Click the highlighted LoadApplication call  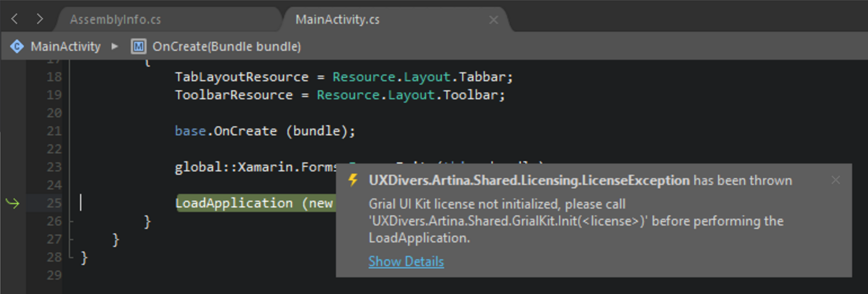point(234,203)
